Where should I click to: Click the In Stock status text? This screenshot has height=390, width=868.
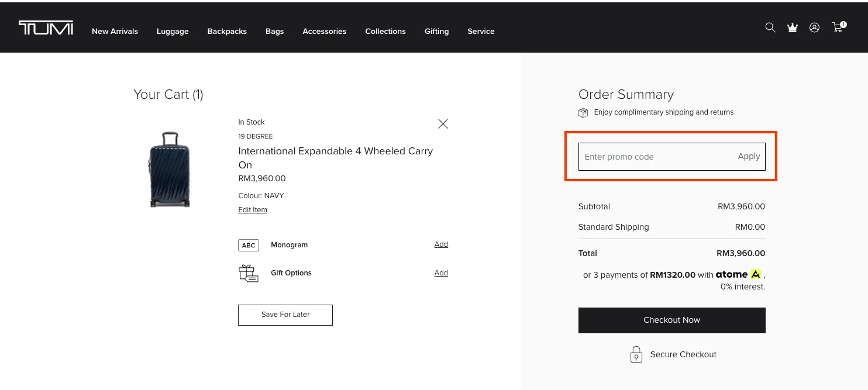252,122
